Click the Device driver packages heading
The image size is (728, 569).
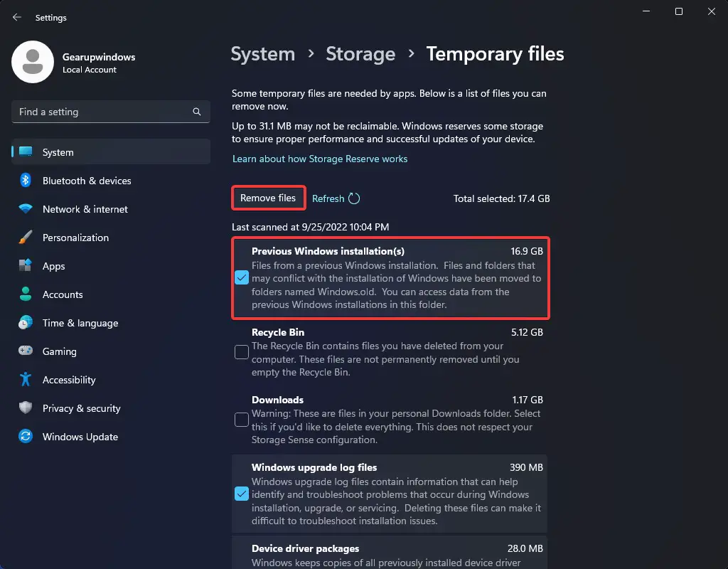pyautogui.click(x=305, y=548)
